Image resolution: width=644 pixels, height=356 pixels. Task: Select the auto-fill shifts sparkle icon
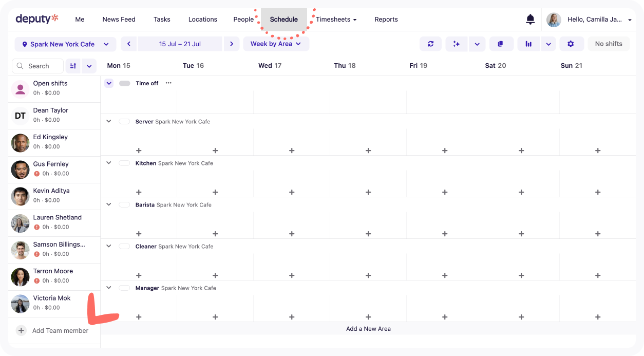(x=457, y=44)
